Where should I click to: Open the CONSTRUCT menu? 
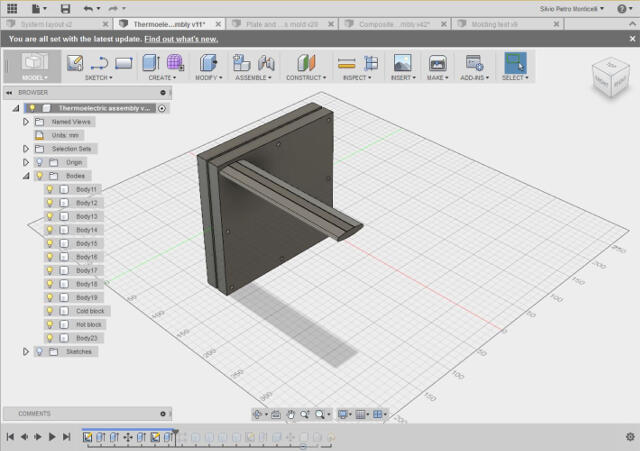[x=306, y=78]
